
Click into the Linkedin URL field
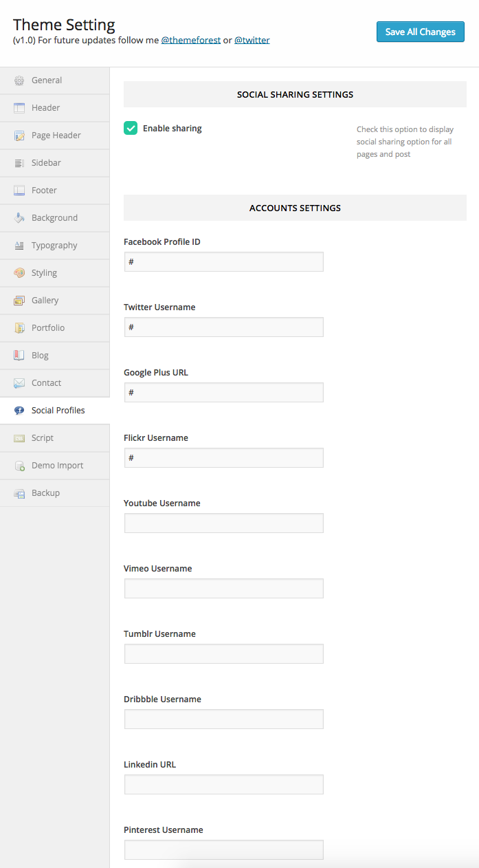pyautogui.click(x=223, y=785)
